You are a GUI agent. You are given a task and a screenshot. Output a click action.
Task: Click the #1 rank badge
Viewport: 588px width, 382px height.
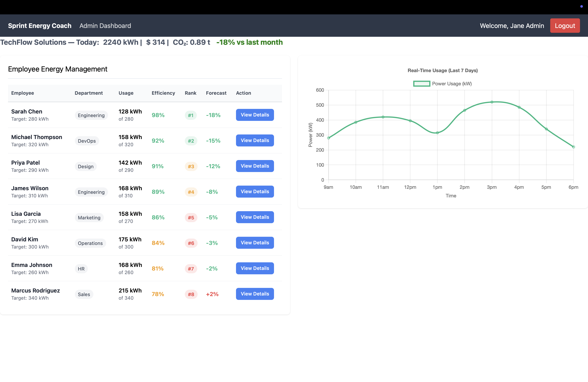(x=190, y=115)
